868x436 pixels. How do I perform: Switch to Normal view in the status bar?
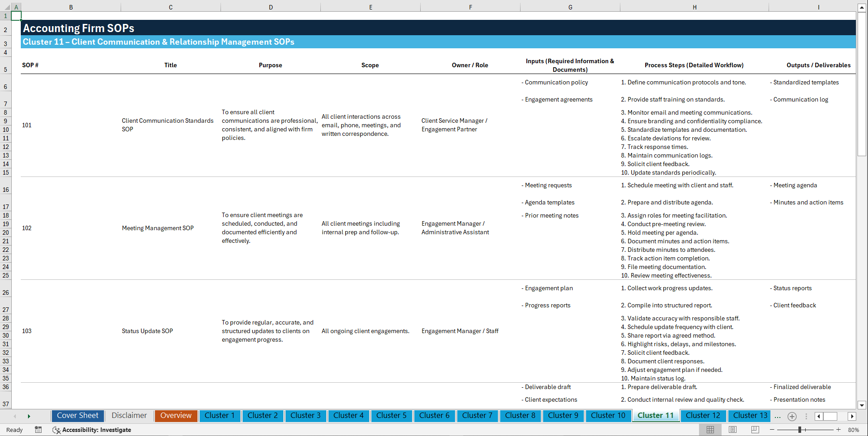710,430
